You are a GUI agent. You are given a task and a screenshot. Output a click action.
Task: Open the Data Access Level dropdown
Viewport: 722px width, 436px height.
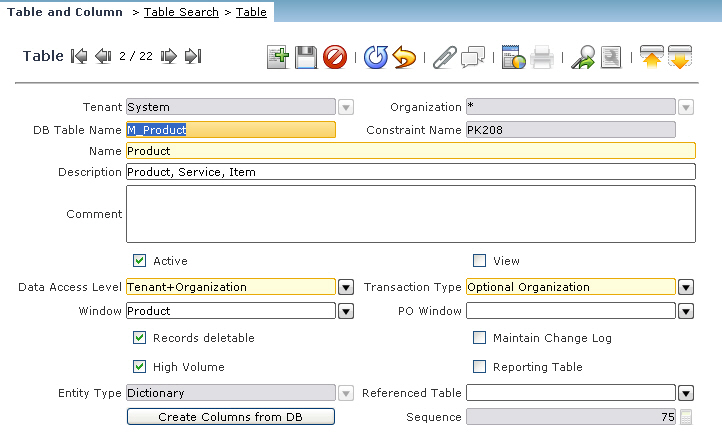(x=346, y=287)
